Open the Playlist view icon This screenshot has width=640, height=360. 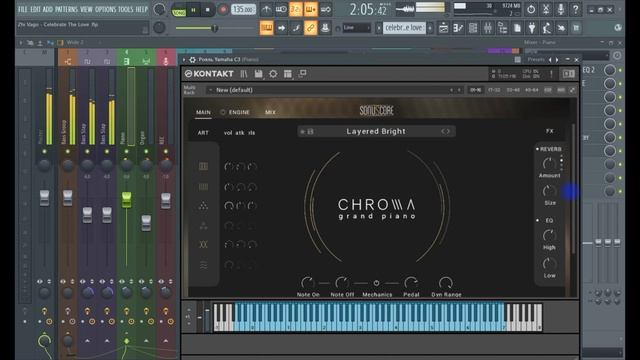(x=443, y=28)
